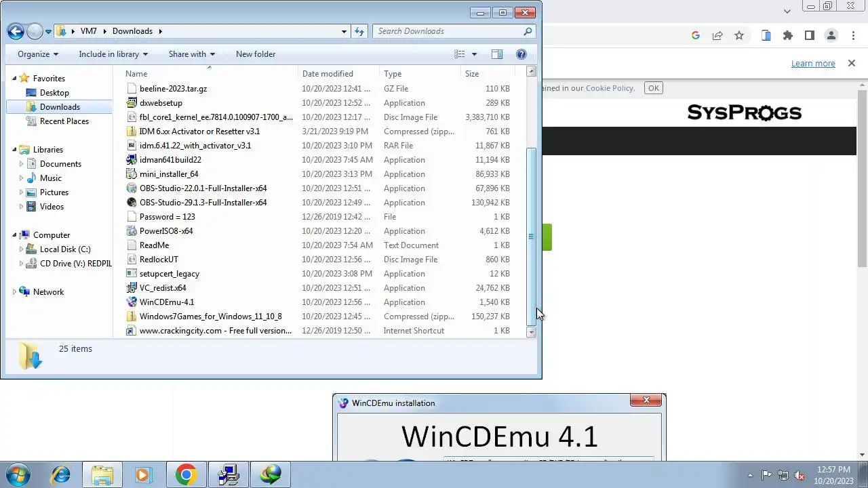This screenshot has height=488, width=868.
Task: Select Desktop under Favorites
Action: click(54, 93)
